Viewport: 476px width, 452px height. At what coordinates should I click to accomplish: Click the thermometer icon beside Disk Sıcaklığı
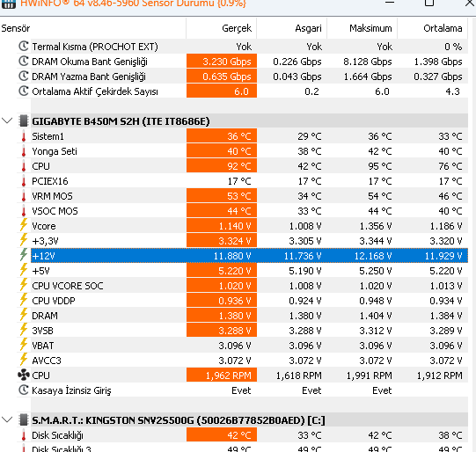(24, 435)
